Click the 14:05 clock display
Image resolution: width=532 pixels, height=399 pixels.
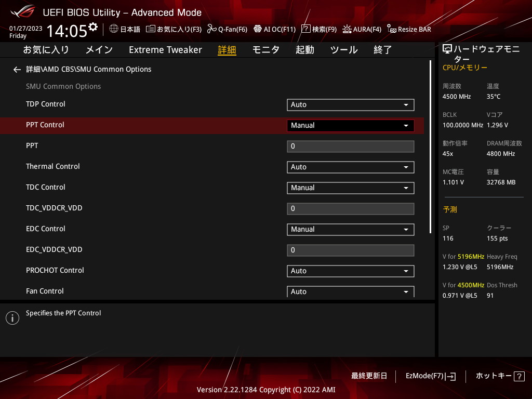(x=66, y=31)
